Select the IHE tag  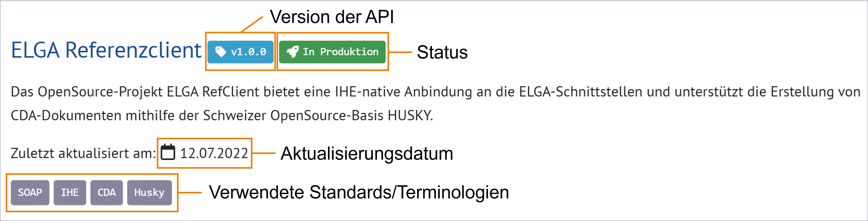[x=70, y=192]
